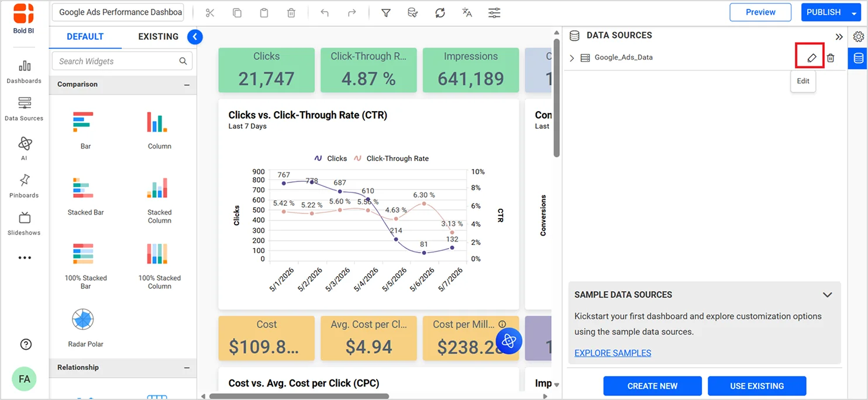Click the Refresh icon in toolbar
Viewport: 868px width, 400px height.
click(440, 12)
